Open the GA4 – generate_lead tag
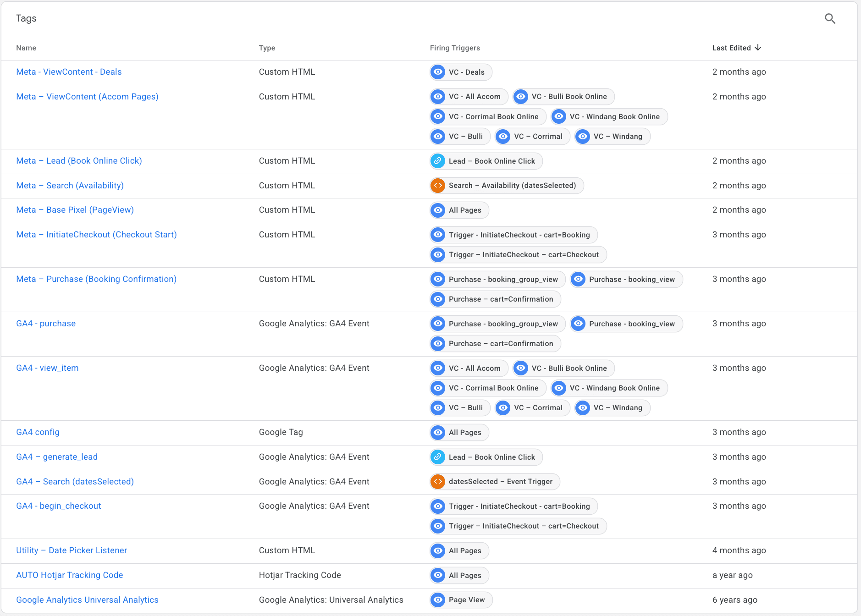The height and width of the screenshot is (616, 861). [x=57, y=457]
